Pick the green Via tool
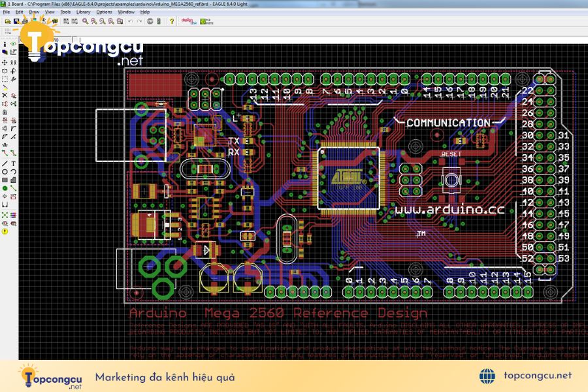 pyautogui.click(x=5, y=188)
